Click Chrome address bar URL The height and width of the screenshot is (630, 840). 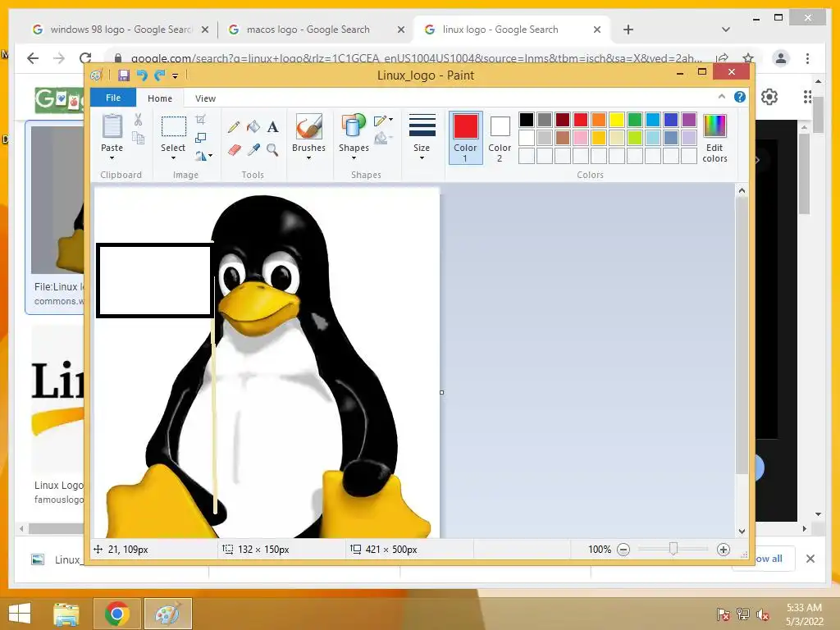[416, 58]
